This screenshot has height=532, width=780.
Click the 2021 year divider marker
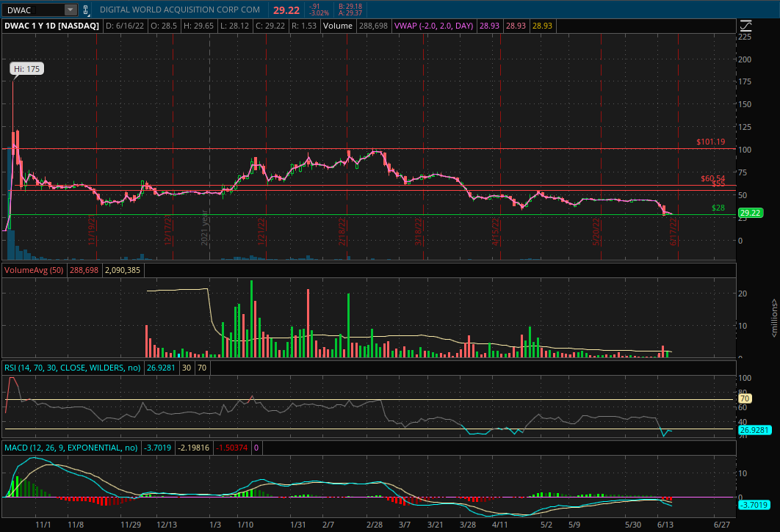204,227
